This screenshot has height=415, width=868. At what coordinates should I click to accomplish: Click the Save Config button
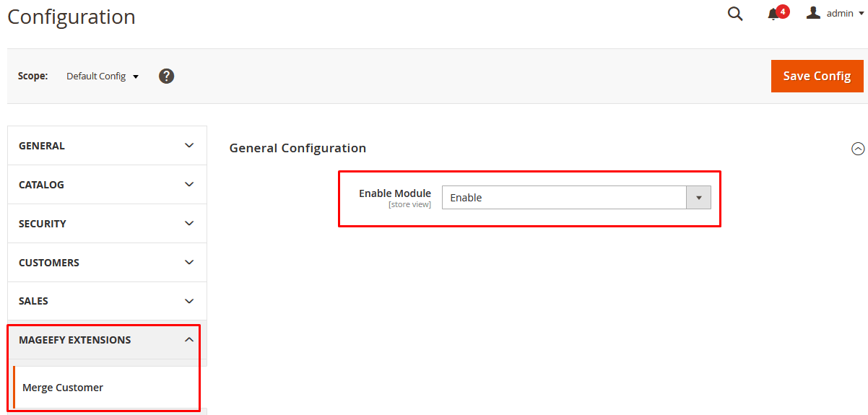click(x=817, y=76)
